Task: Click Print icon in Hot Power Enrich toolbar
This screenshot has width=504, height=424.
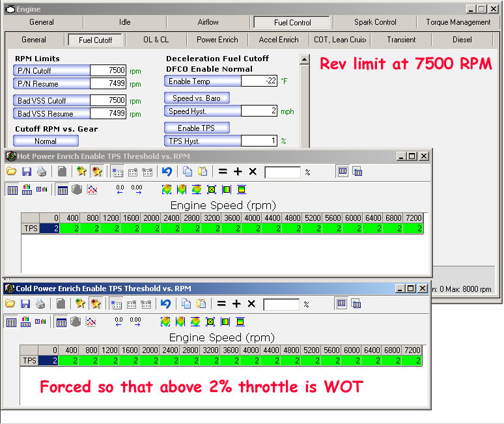Action: (x=42, y=172)
